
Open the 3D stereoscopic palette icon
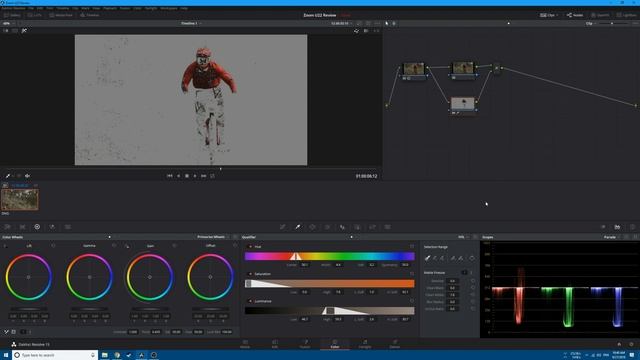point(387,227)
